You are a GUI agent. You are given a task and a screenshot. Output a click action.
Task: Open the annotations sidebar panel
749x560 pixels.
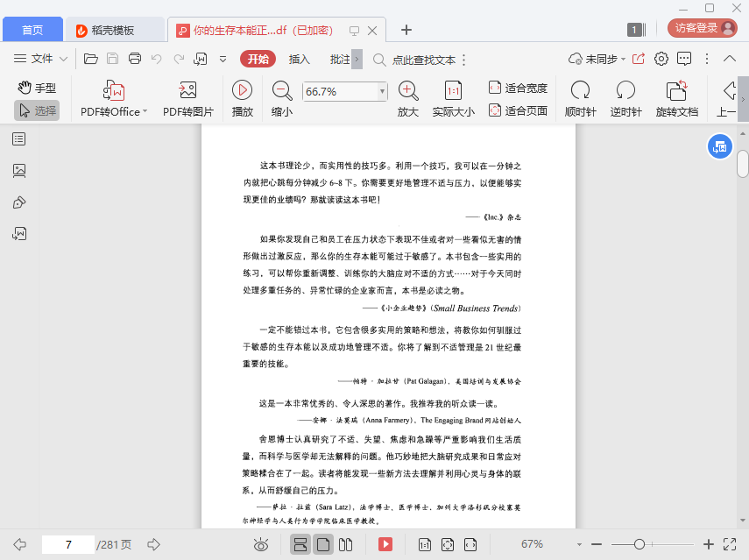coord(19,202)
